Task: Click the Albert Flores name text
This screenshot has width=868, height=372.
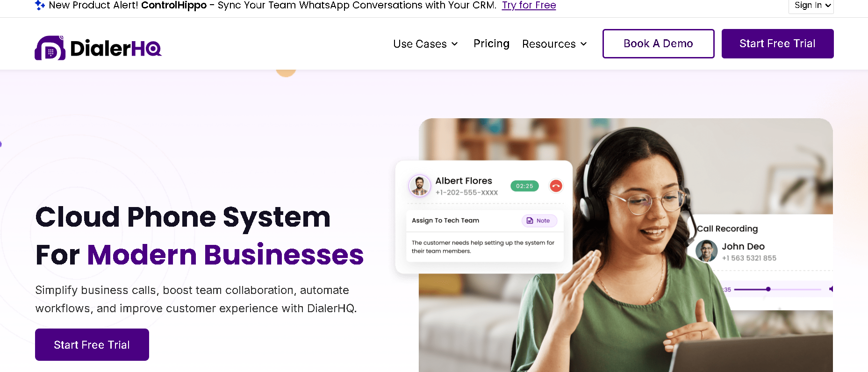Action: click(x=464, y=181)
